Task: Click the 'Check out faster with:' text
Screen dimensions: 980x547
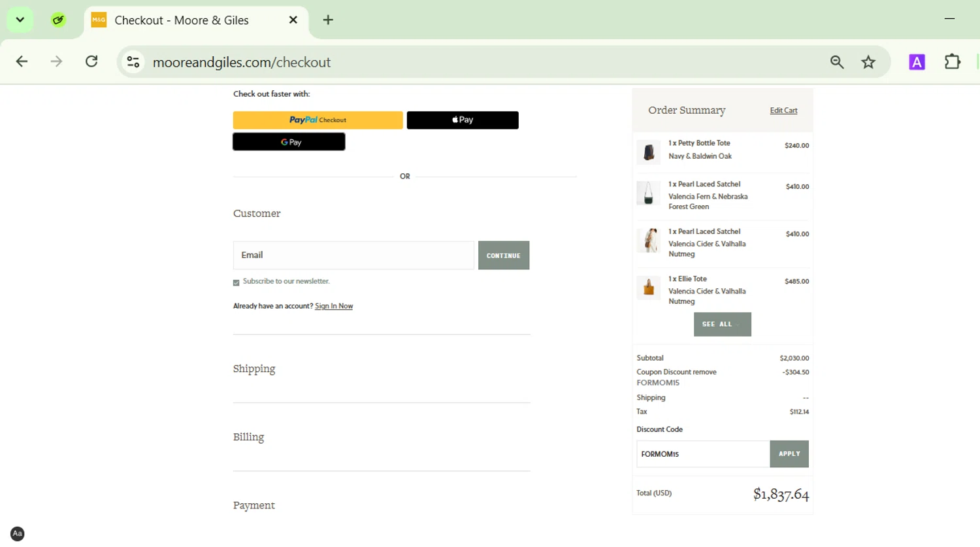Action: click(272, 94)
